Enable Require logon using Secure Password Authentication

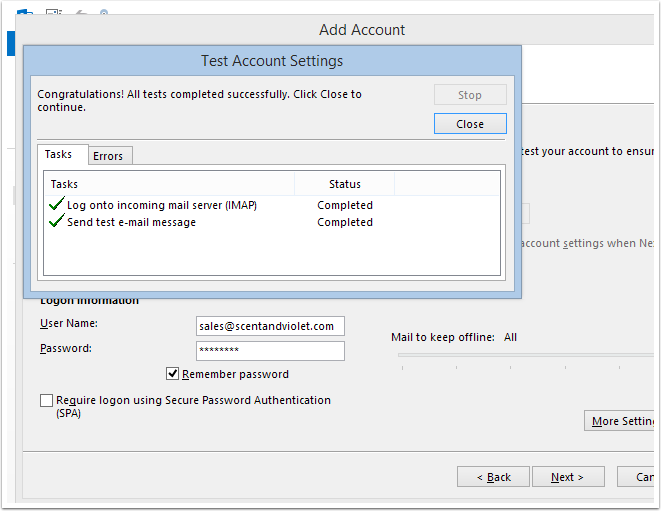(x=47, y=400)
